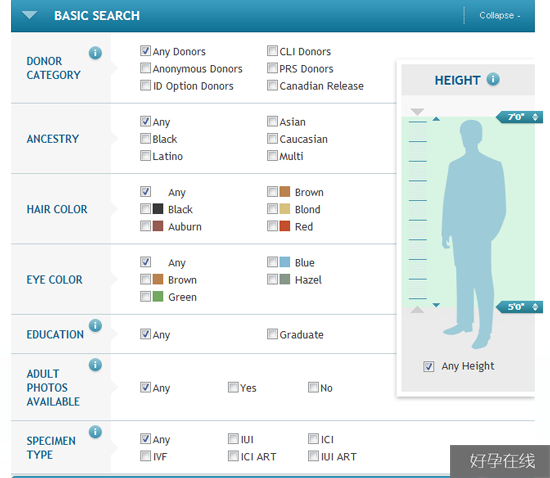The image size is (550, 478).
Task: Click the BASIC SEARCH header title
Action: [97, 15]
